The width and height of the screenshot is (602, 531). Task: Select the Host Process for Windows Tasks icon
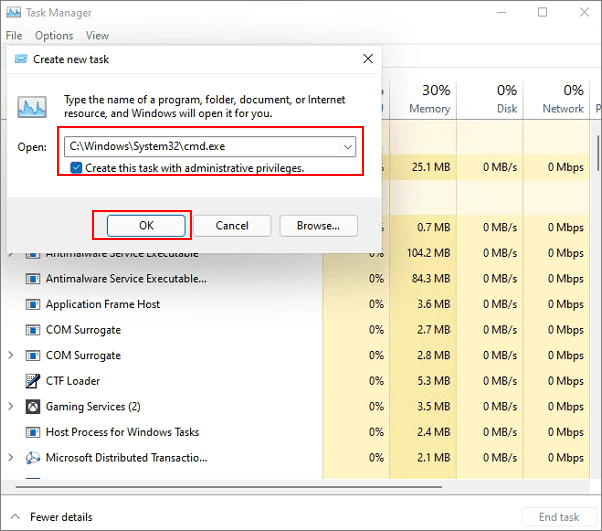pos(31,433)
